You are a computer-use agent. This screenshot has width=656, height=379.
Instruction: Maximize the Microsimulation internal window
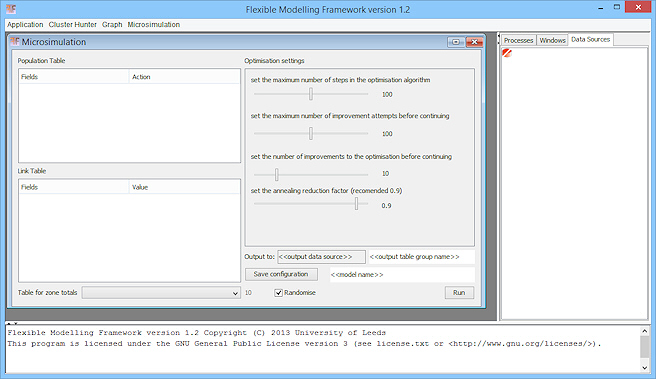[456, 42]
